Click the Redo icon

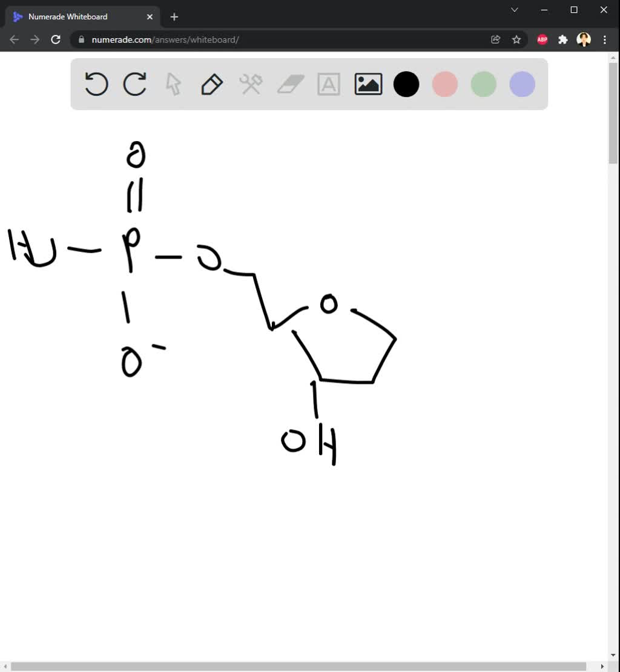click(x=134, y=84)
